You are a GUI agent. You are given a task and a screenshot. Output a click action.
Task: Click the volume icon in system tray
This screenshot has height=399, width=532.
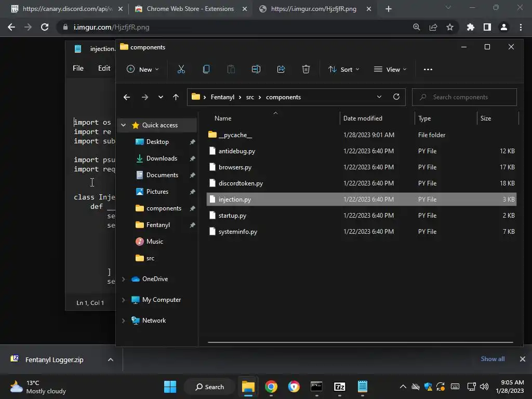[484, 387]
